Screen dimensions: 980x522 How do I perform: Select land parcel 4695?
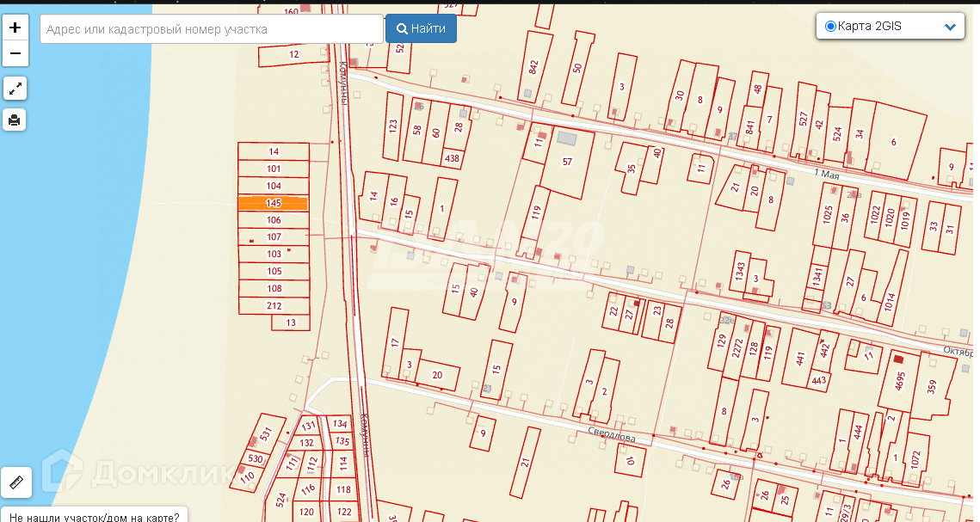tap(900, 380)
